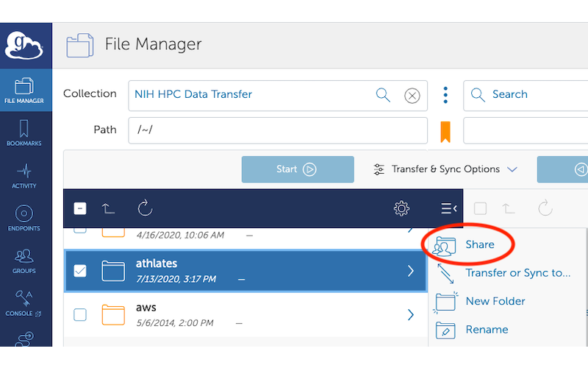Refresh the left pane file list
588x368 pixels.
pos(145,208)
